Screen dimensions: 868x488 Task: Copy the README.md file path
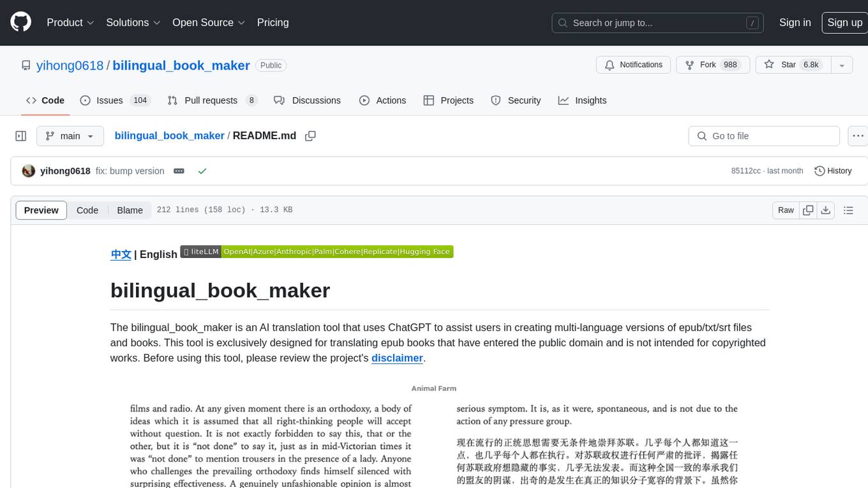tap(311, 136)
